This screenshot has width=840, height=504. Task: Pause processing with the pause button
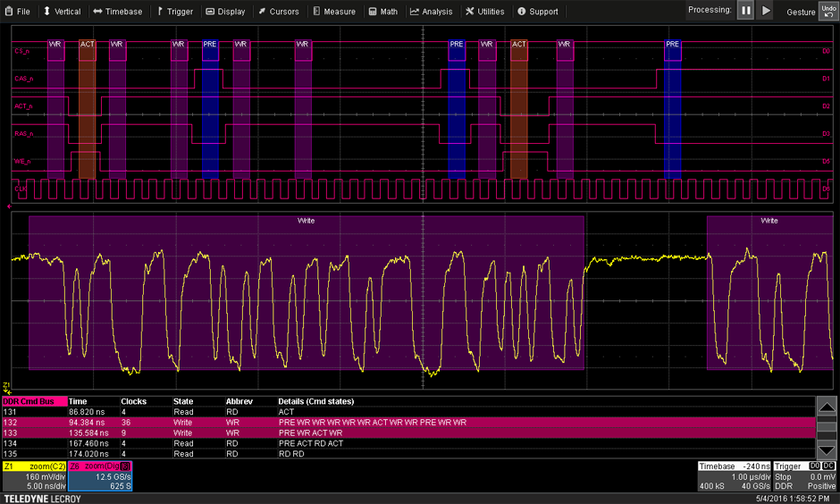point(745,11)
